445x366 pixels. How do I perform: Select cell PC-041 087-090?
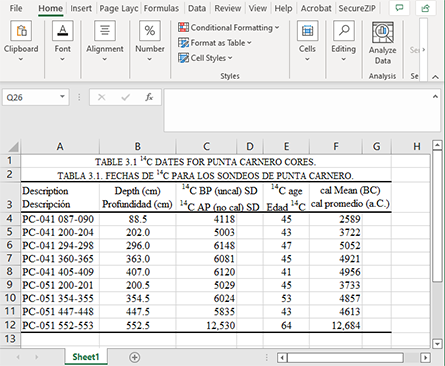click(60, 219)
